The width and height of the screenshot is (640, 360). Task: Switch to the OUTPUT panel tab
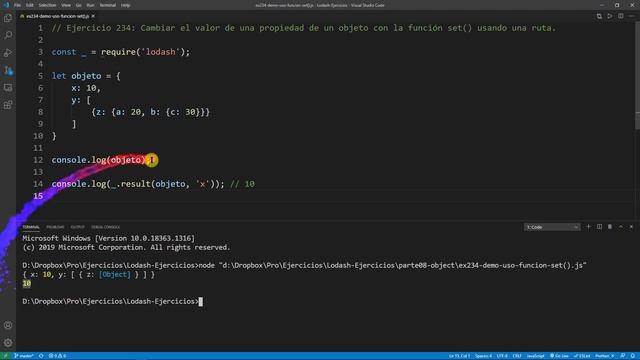coord(78,227)
